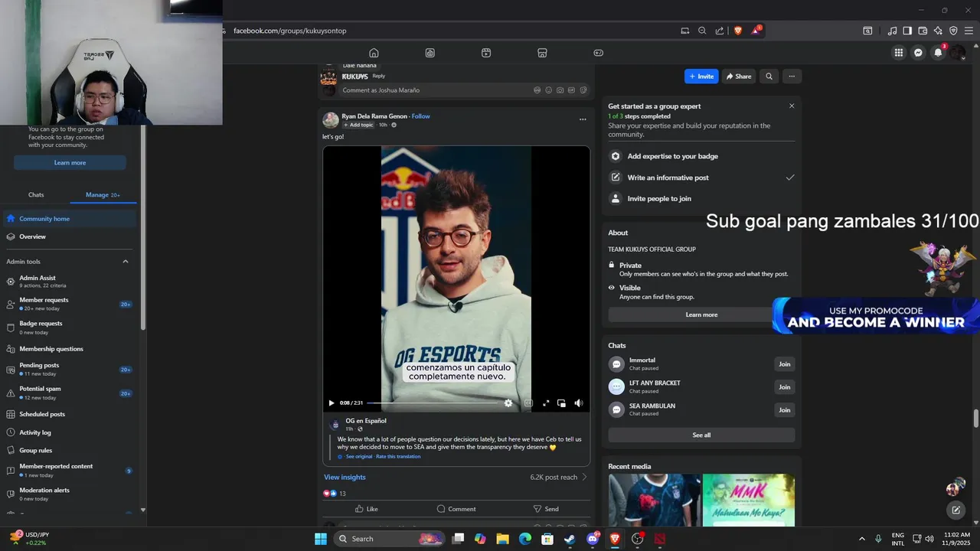Screen dimensions: 980x551
Task: Open Overview in sidebar
Action: coord(70,237)
